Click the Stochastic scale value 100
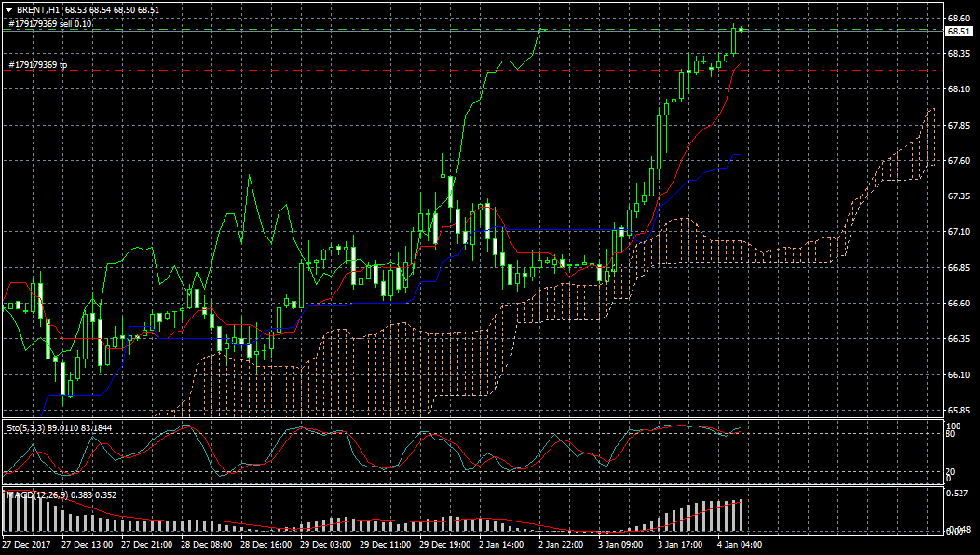The image size is (980, 555). pyautogui.click(x=954, y=426)
